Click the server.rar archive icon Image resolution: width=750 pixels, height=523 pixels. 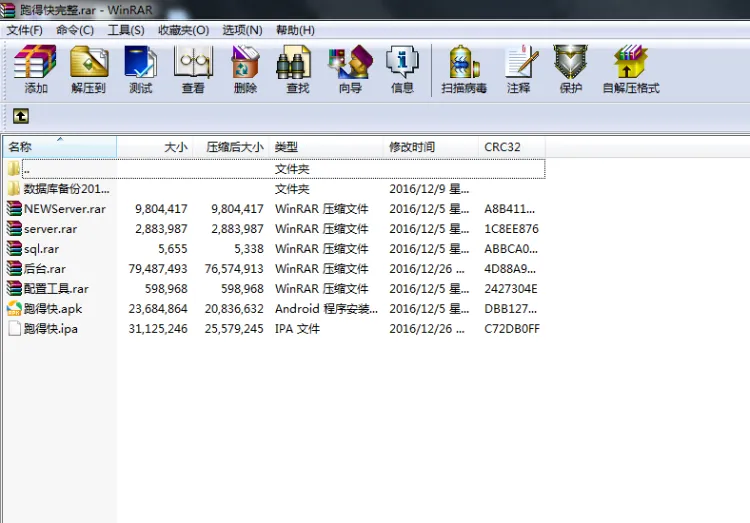pyautogui.click(x=14, y=229)
